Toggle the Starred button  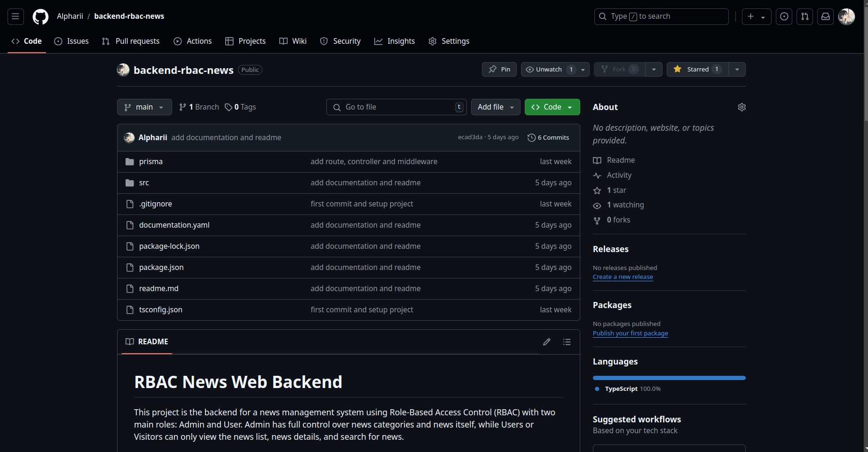(x=697, y=70)
